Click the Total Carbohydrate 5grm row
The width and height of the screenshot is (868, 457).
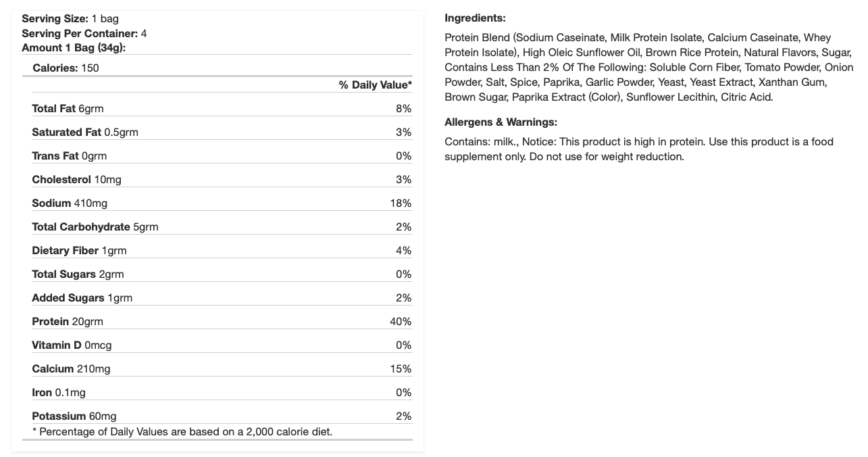[95, 226]
